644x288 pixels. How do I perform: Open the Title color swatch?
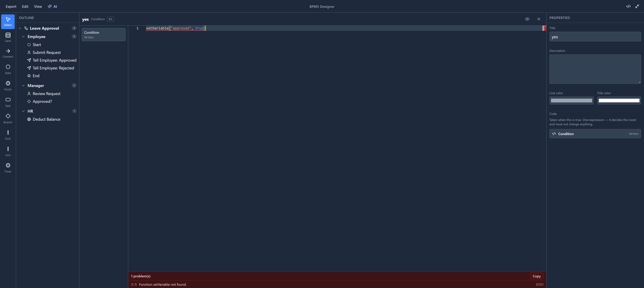[619, 101]
